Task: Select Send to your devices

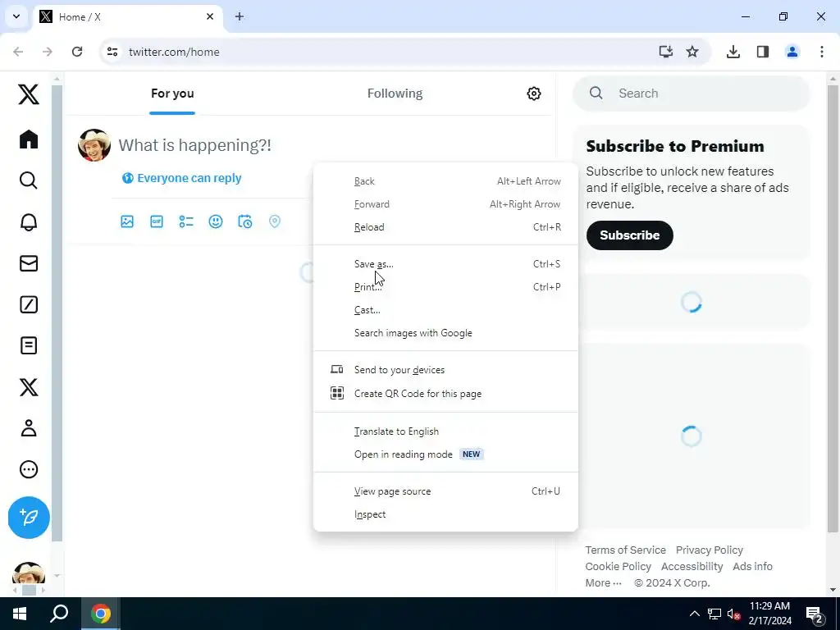Action: click(445, 370)
